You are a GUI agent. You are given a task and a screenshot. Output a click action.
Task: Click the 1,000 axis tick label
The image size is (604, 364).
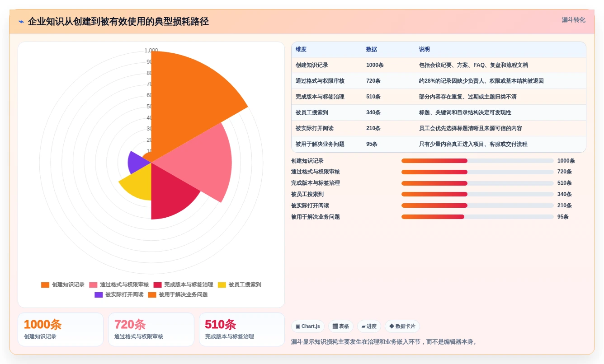tap(151, 51)
